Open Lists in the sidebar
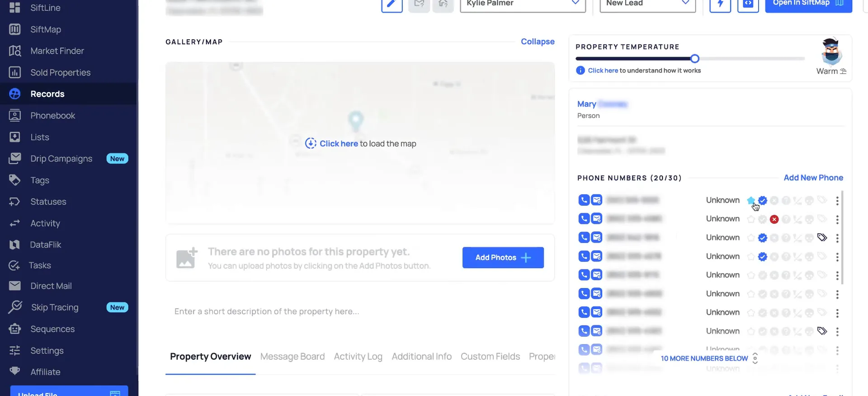The width and height of the screenshot is (868, 396). pos(39,137)
